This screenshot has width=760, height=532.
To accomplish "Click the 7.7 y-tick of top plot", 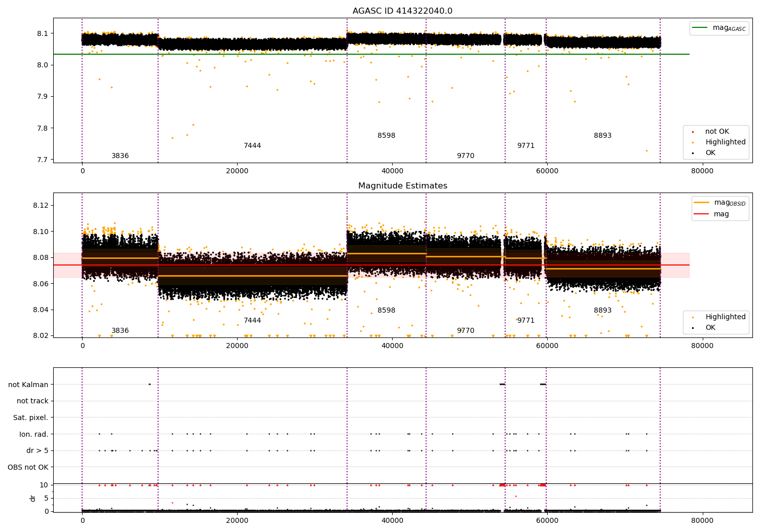I will 43,160.
